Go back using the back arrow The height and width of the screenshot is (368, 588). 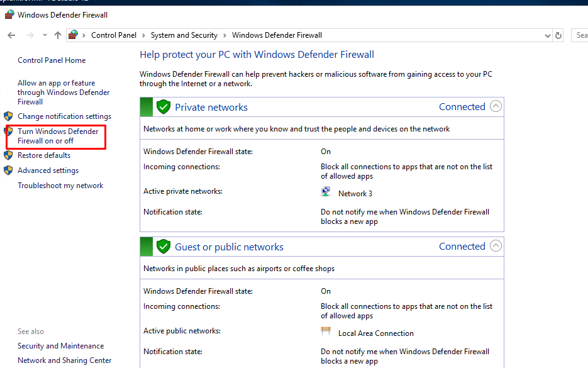[x=11, y=35]
